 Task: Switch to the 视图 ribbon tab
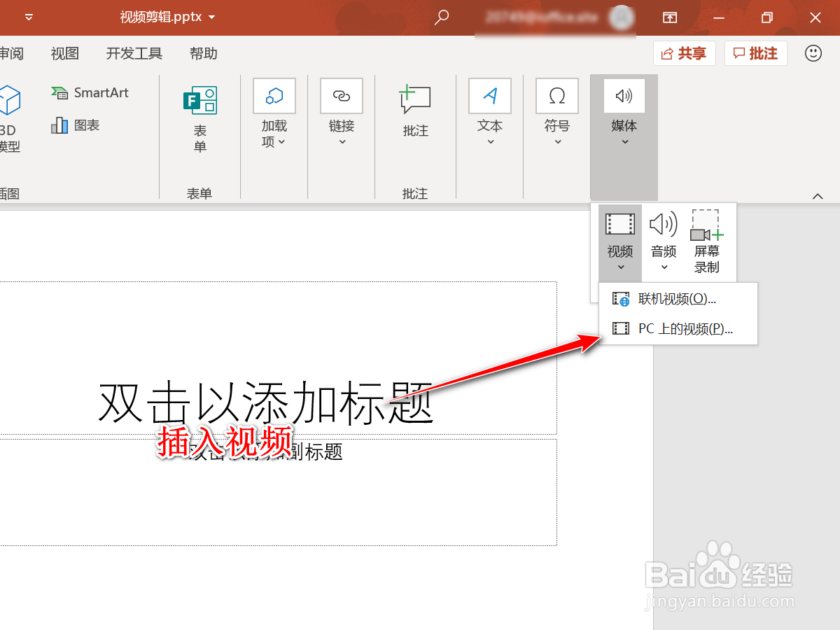pos(64,53)
